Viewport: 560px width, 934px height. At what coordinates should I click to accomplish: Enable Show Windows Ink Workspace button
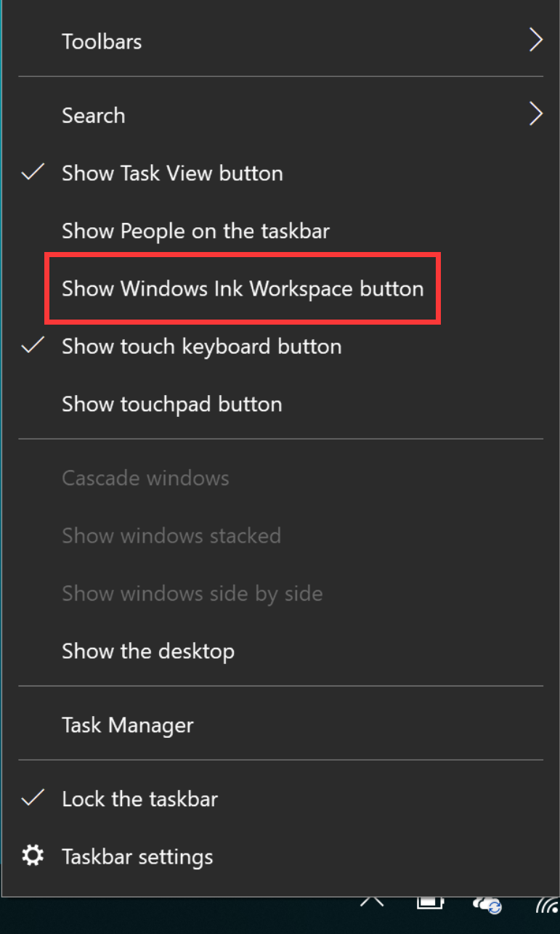coord(243,288)
